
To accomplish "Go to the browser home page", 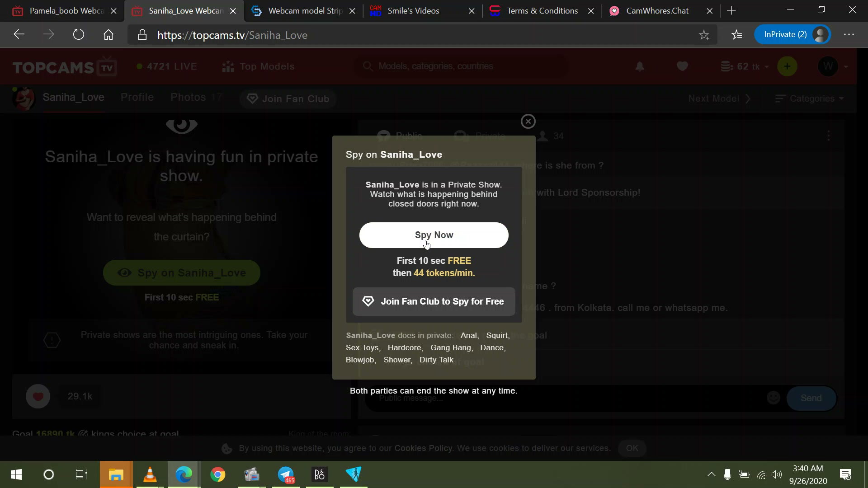I will [x=108, y=35].
